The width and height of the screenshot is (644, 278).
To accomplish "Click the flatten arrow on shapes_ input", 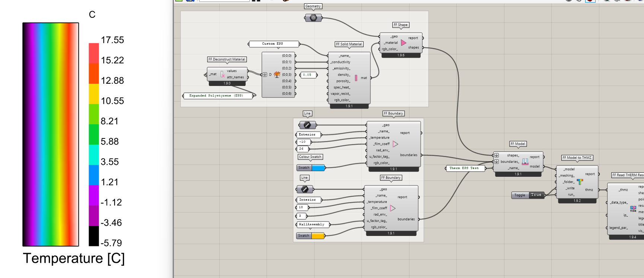I will [x=497, y=155].
